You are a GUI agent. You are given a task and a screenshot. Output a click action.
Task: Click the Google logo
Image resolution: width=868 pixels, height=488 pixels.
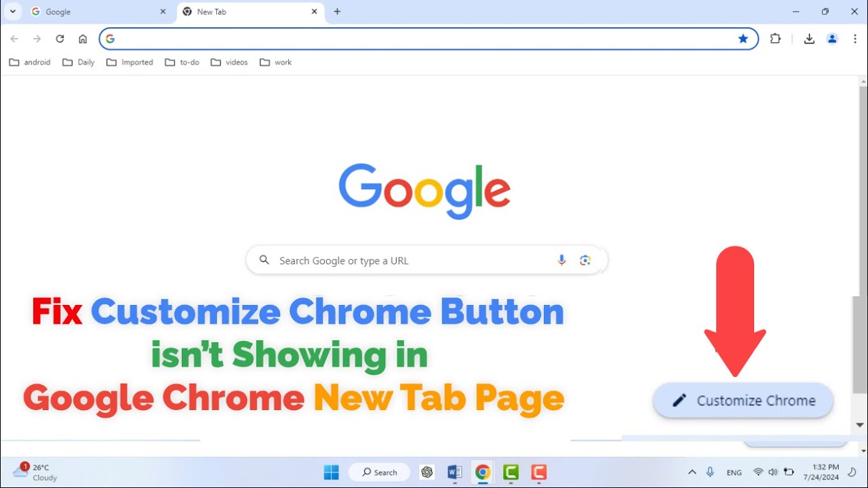point(425,190)
